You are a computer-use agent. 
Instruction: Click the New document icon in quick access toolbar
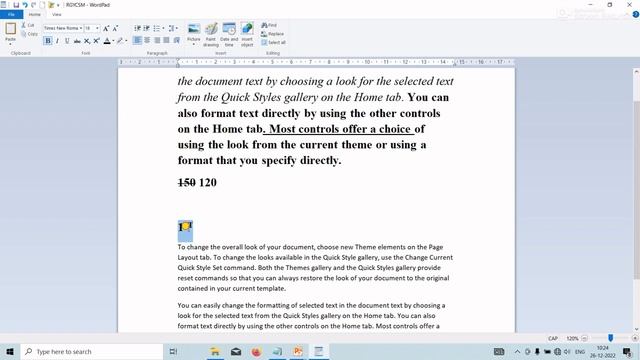[42, 5]
